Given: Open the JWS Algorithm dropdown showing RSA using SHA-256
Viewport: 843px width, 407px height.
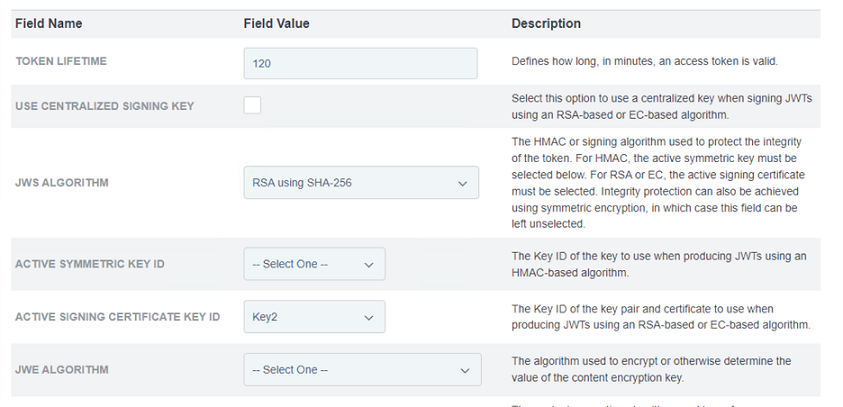Looking at the screenshot, I should coord(361,183).
